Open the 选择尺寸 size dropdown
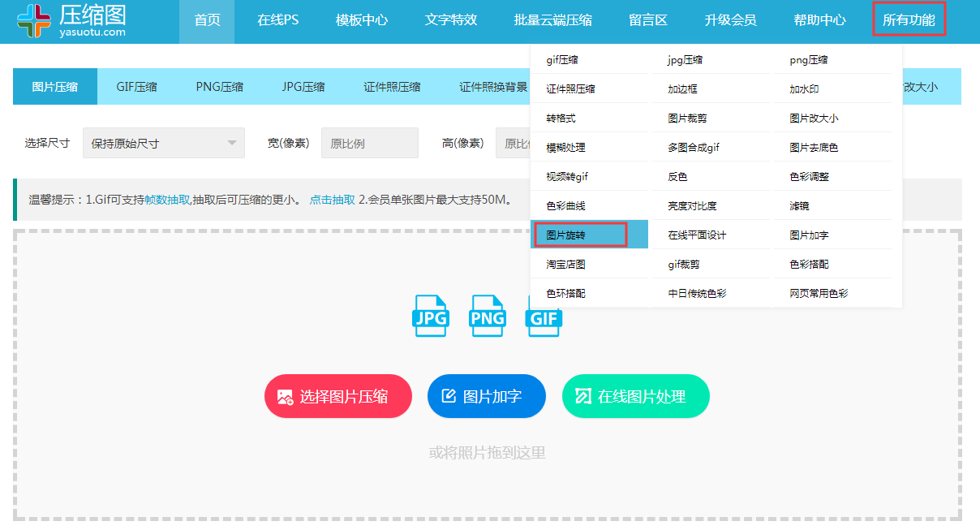980x530 pixels. coord(164,143)
